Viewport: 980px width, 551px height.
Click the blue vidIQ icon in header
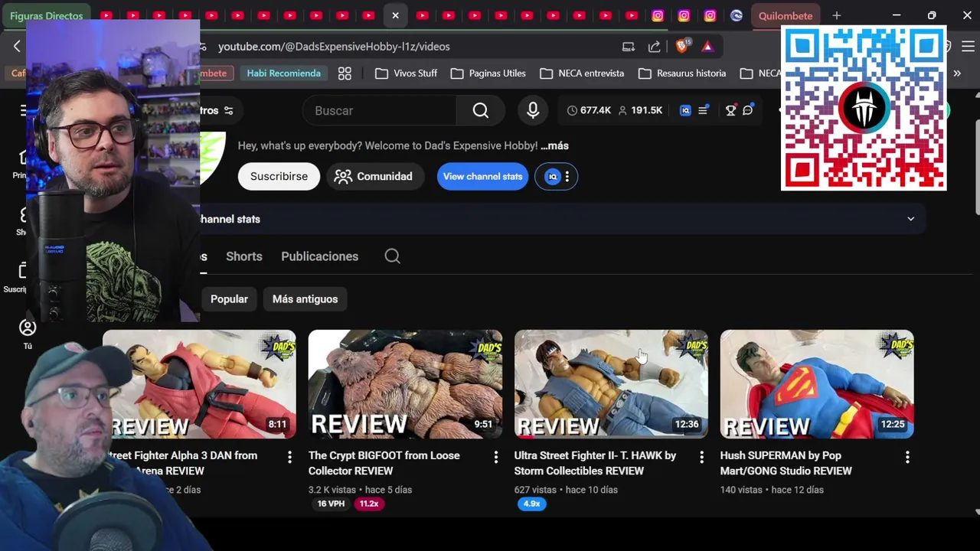point(685,111)
